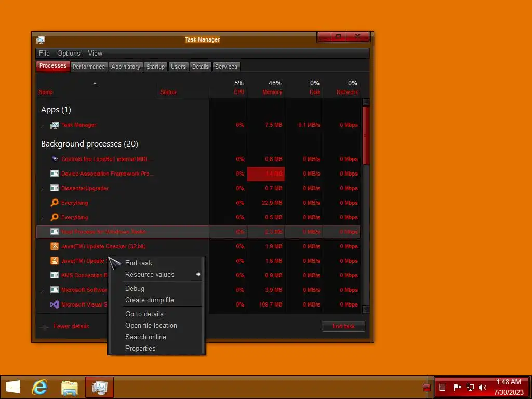
Task: Switch to the Performance tab
Action: click(x=89, y=66)
